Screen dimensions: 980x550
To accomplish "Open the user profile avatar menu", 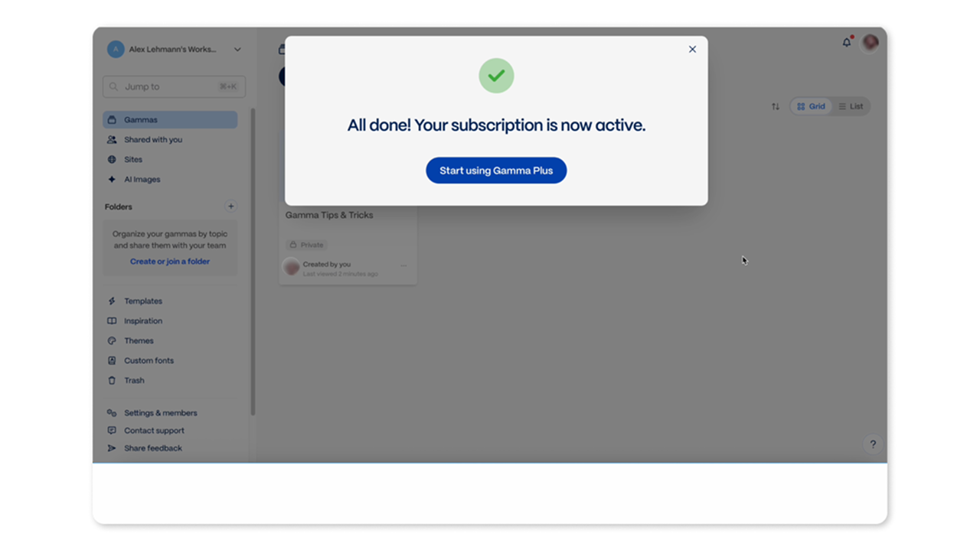I will tap(871, 43).
